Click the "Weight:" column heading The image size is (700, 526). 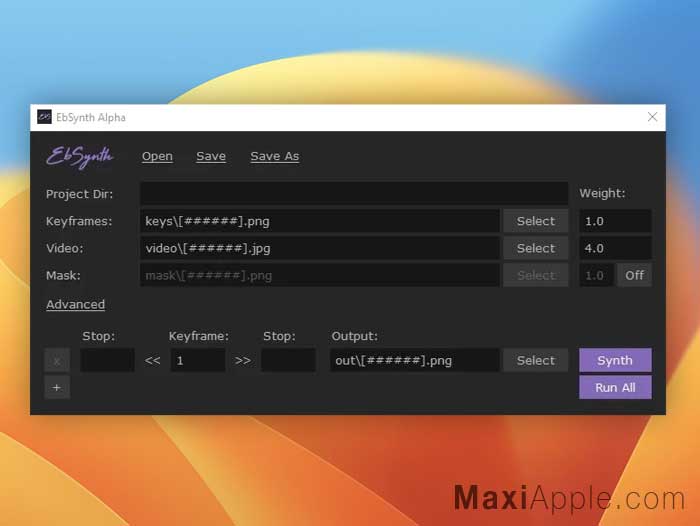(602, 193)
